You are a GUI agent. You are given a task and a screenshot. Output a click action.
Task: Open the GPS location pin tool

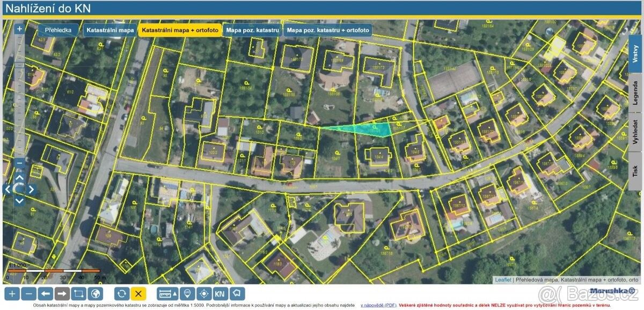coord(187,294)
